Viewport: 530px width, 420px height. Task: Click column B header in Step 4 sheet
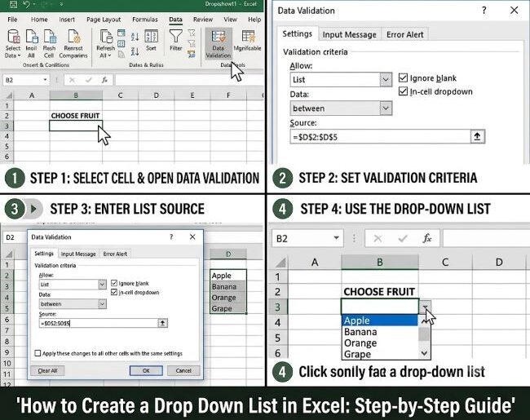click(x=380, y=262)
